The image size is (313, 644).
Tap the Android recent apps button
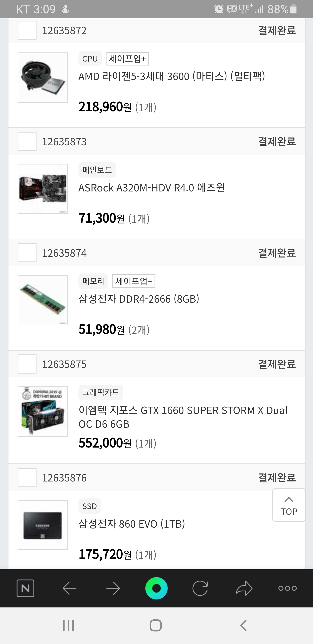coord(68,625)
